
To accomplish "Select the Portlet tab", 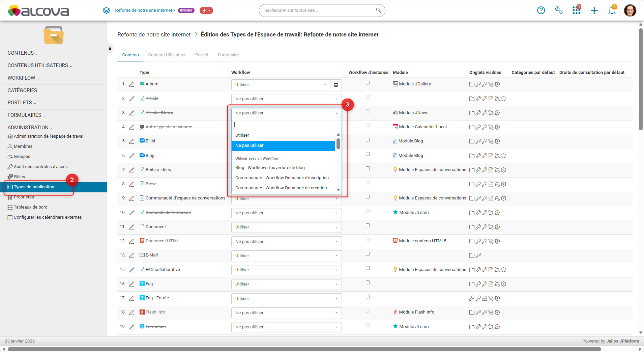I will [x=202, y=55].
